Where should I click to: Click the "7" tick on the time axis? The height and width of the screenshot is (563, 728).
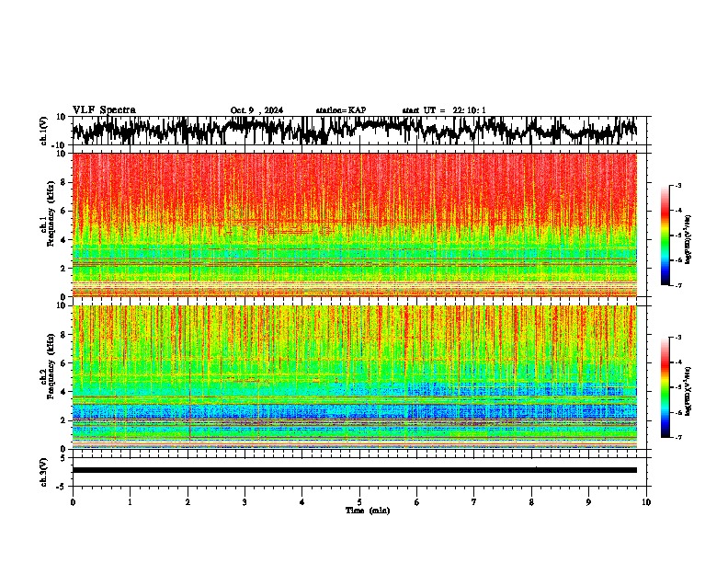click(474, 502)
